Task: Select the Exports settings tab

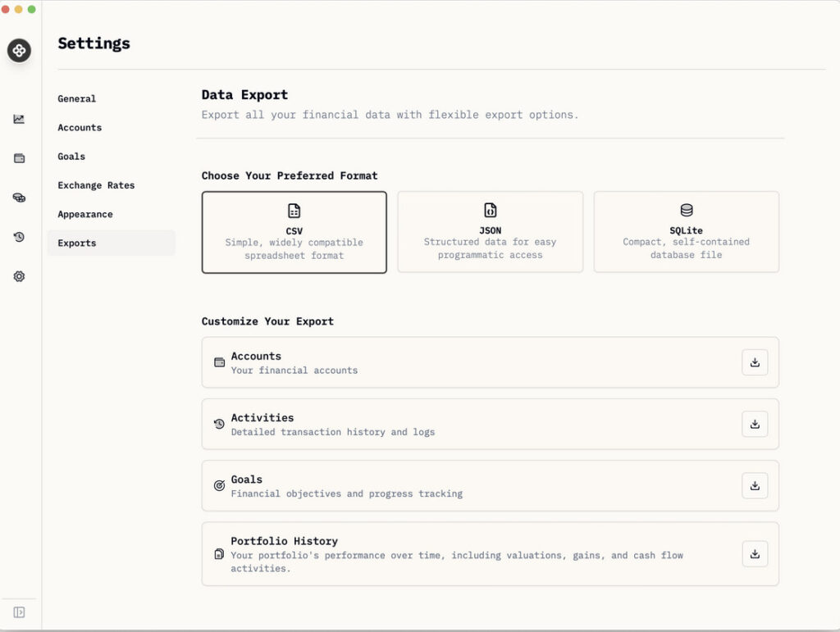Action: (77, 243)
